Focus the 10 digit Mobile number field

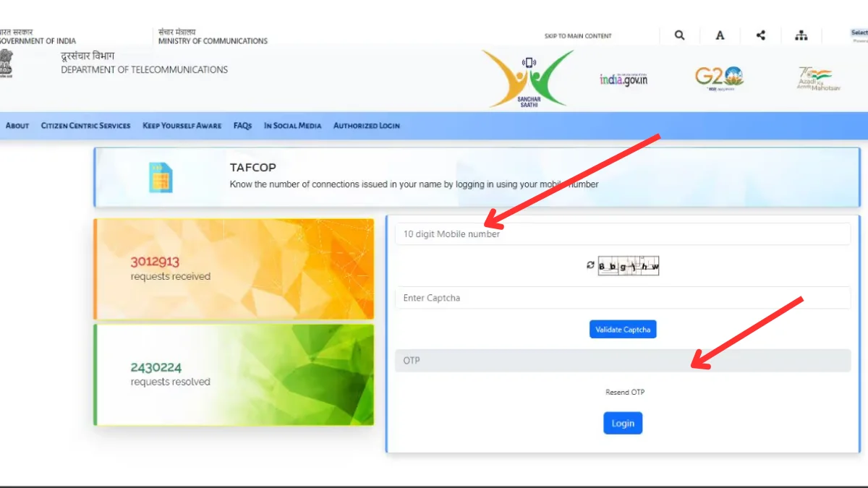coord(622,234)
